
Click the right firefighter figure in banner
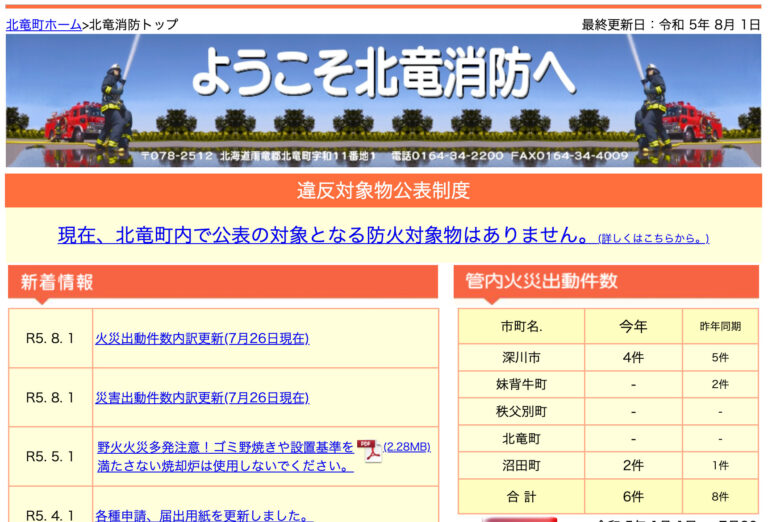[x=653, y=110]
